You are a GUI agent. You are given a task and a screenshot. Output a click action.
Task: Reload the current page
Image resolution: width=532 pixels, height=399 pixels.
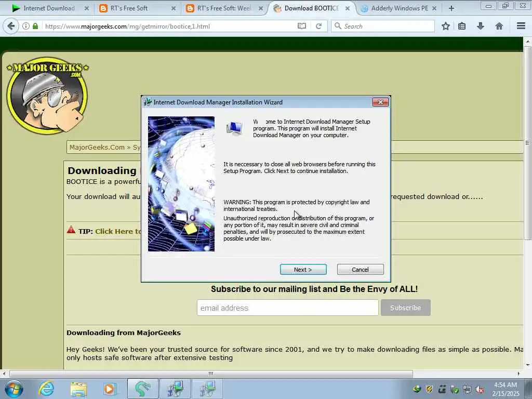318,26
